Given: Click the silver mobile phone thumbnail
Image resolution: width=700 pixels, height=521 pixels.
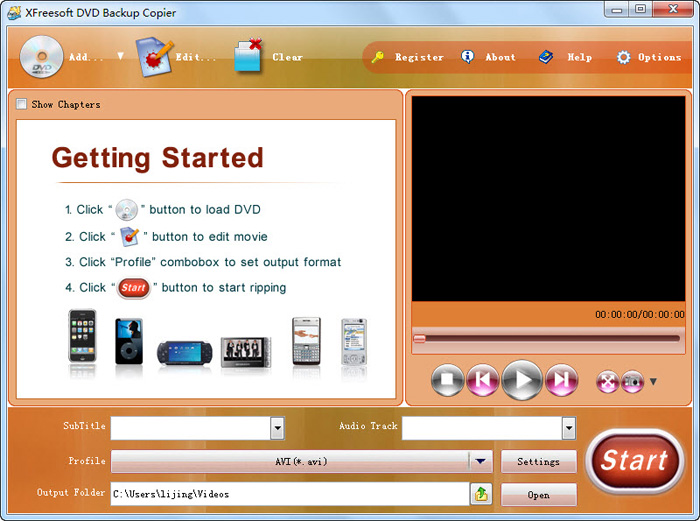Looking at the screenshot, I should point(354,342).
